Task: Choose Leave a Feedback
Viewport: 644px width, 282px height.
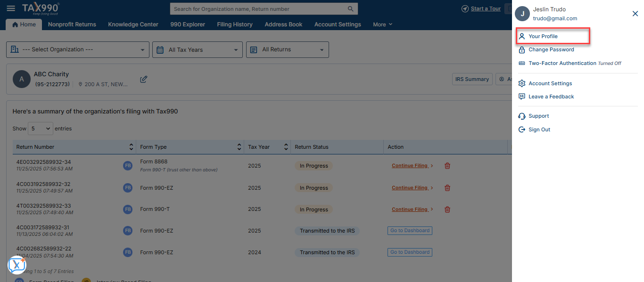Action: tap(551, 97)
